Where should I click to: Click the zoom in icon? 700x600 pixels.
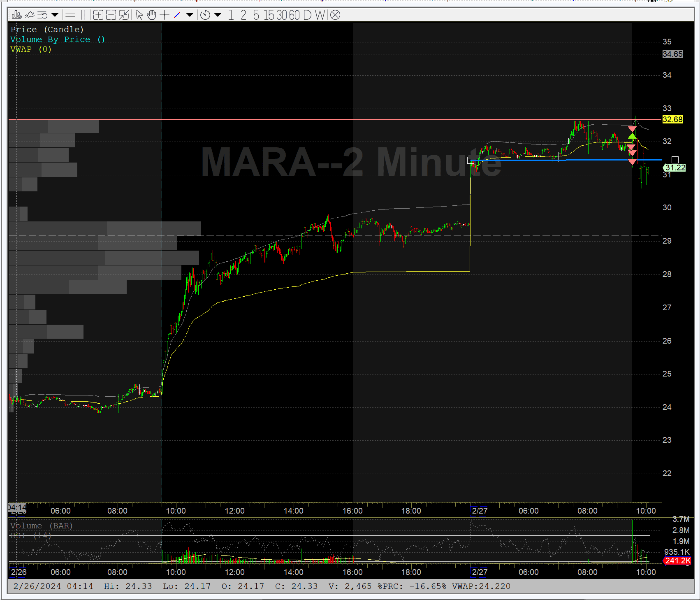(98, 15)
